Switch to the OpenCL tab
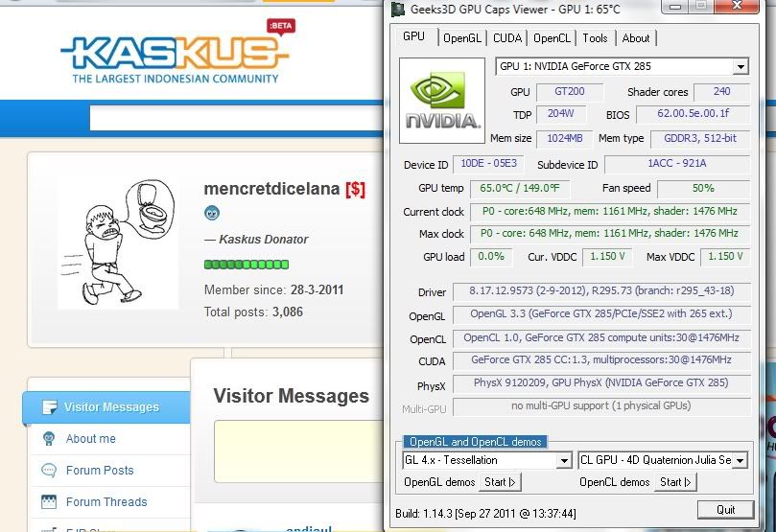 pos(552,38)
